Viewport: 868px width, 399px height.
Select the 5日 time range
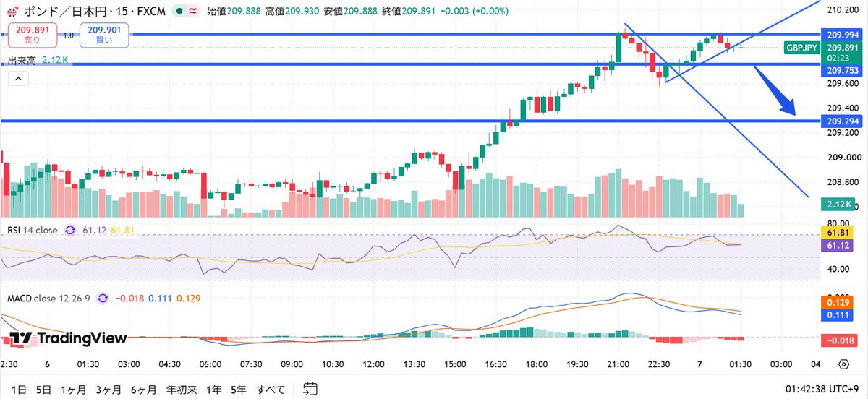pyautogui.click(x=43, y=389)
